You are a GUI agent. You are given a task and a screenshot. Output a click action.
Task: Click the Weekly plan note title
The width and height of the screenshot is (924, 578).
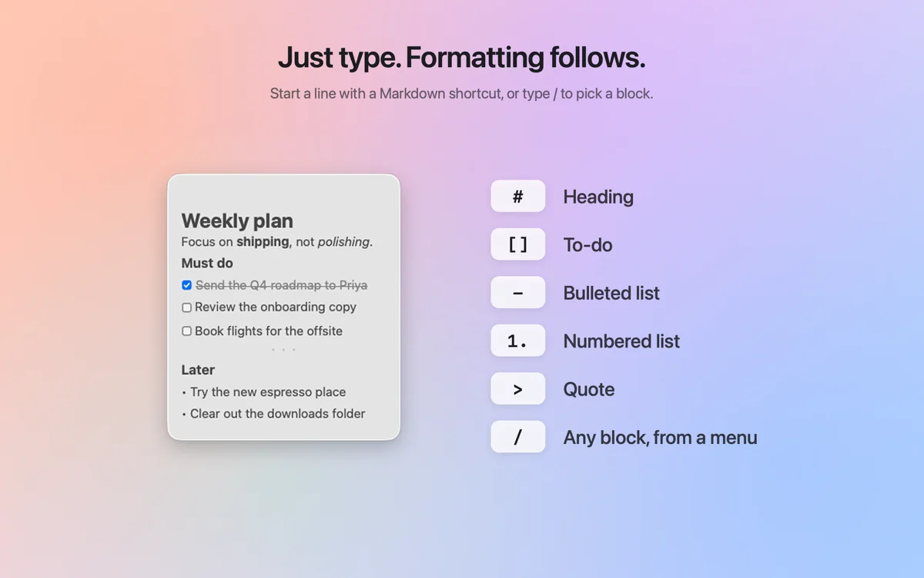point(237,221)
